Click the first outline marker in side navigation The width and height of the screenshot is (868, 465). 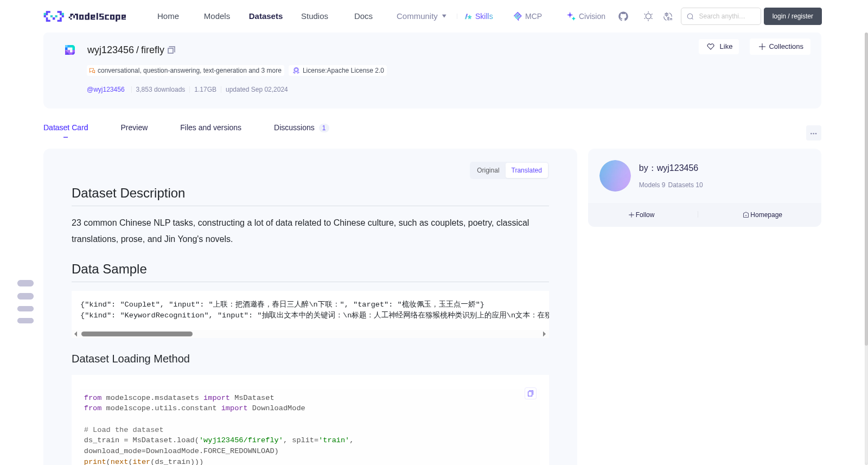click(25, 283)
